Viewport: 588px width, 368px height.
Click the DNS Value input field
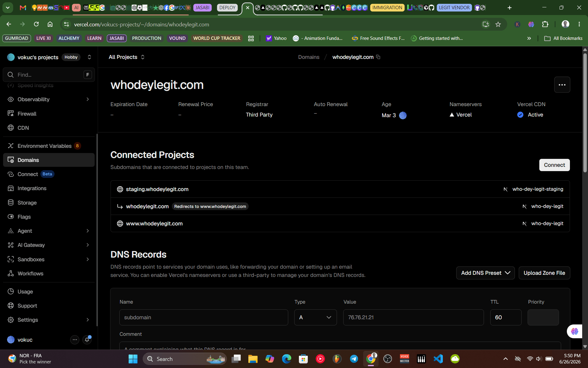[413, 317]
